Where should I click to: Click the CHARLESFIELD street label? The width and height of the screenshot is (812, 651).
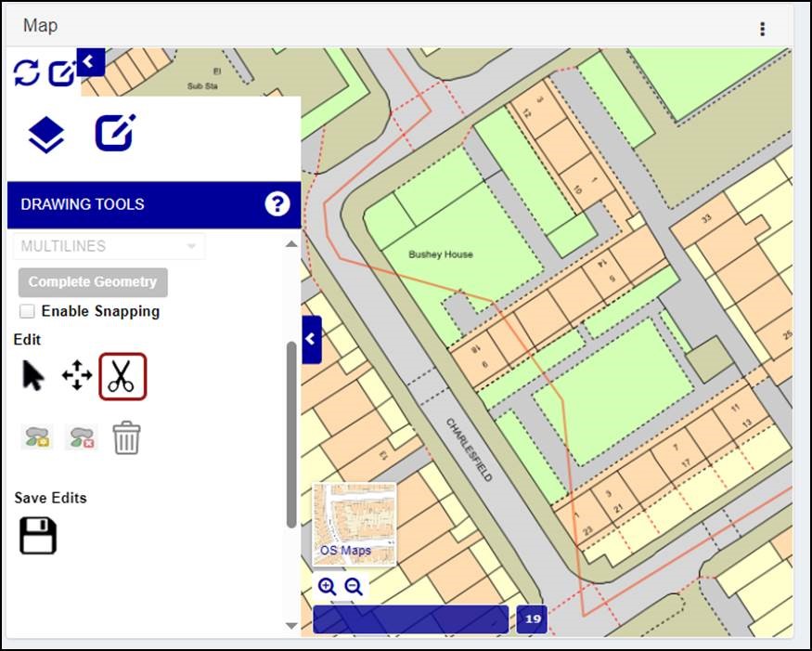coord(469,449)
